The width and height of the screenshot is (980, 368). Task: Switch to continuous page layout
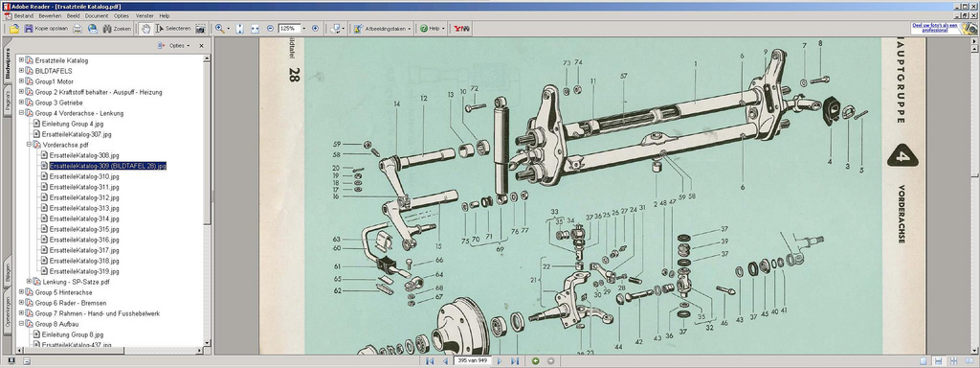click(938, 361)
